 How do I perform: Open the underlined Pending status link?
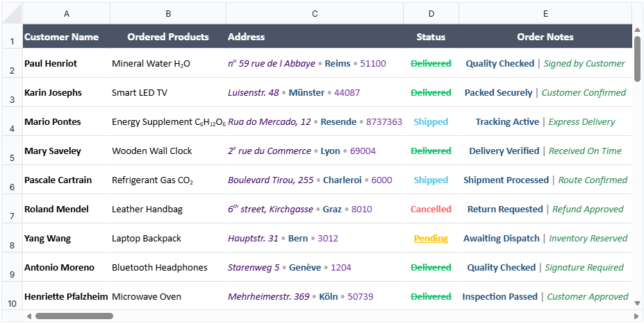tap(431, 238)
